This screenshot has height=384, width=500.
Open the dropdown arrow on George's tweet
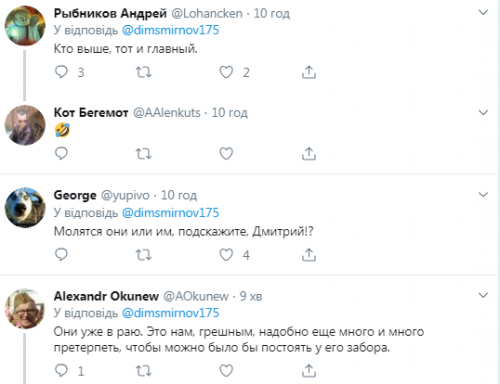tap(483, 194)
